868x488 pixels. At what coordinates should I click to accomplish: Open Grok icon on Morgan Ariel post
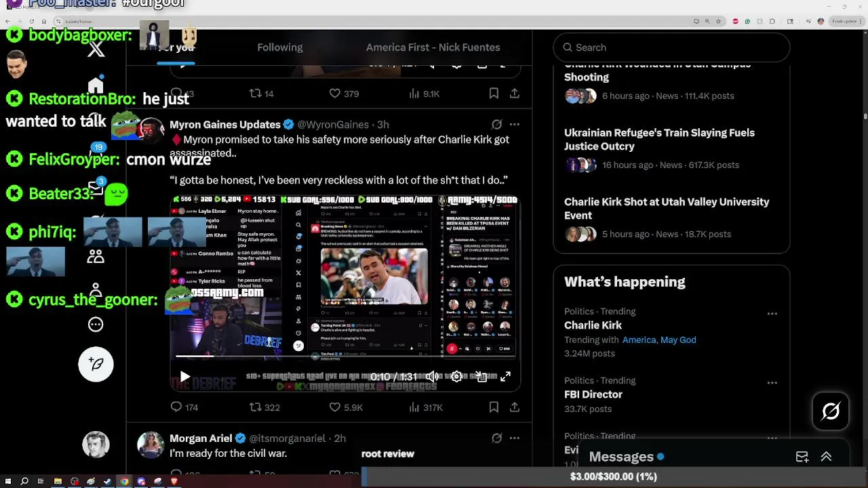click(497, 439)
